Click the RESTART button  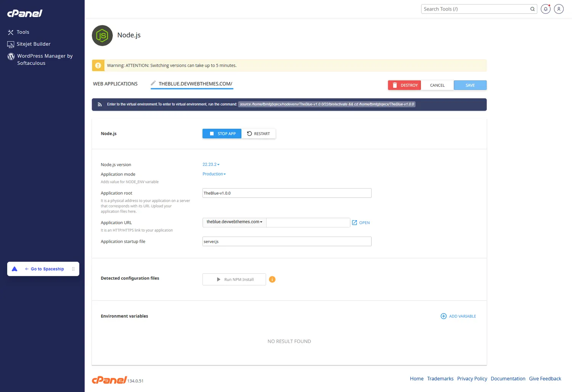tap(259, 134)
